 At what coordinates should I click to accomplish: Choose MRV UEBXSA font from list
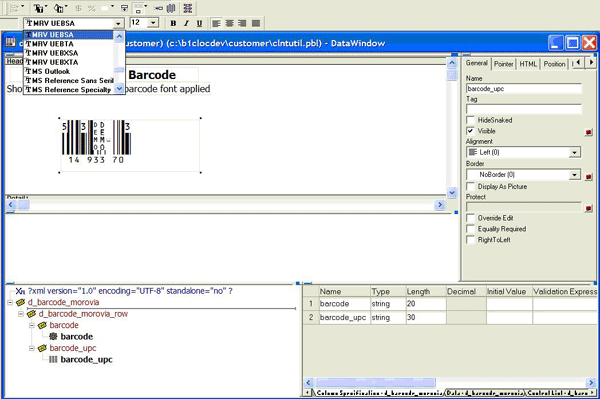(68, 53)
